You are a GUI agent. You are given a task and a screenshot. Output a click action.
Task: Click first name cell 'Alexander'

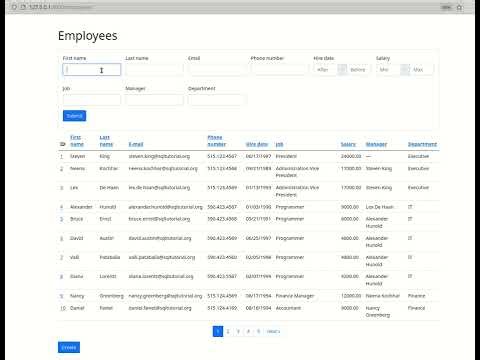(x=81, y=207)
